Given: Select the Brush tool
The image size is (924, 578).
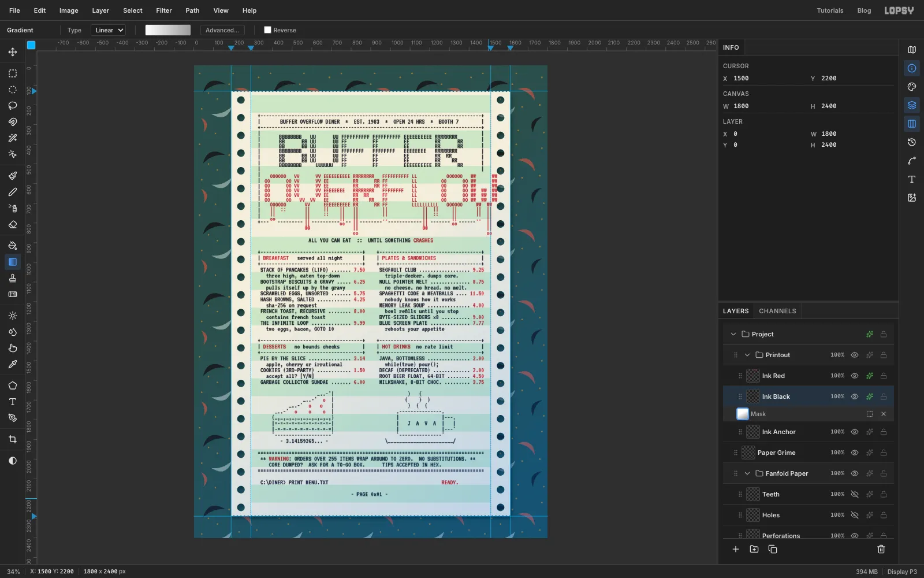Looking at the screenshot, I should click(x=13, y=176).
